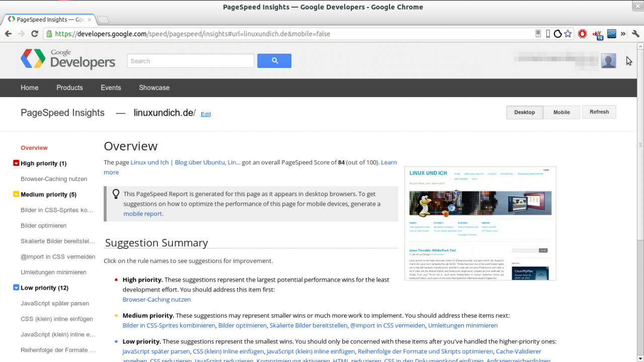
Task: Open the mobile report link
Action: [x=143, y=214]
